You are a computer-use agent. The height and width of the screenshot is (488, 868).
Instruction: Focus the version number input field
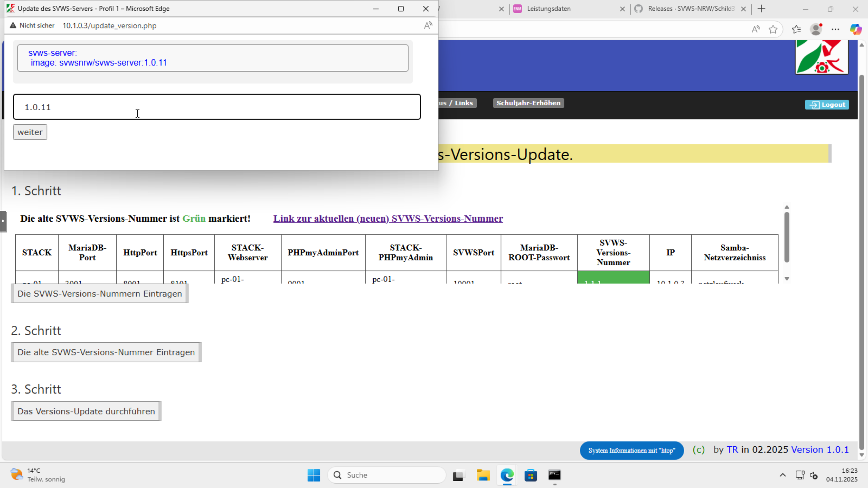tap(217, 107)
